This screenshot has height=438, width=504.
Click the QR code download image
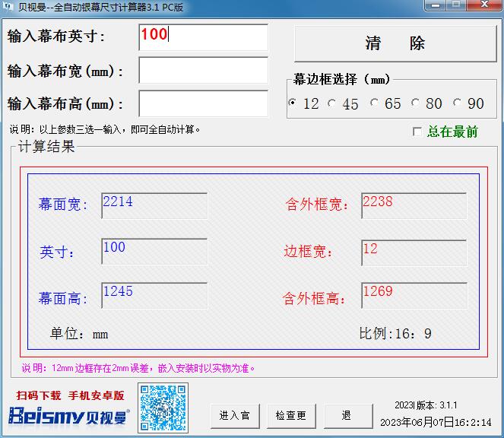163,408
